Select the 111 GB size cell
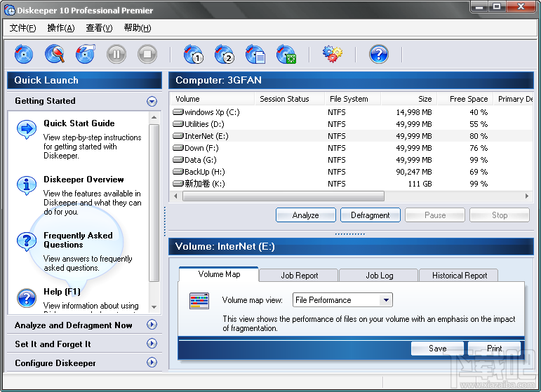This screenshot has width=541, height=392. coord(420,184)
